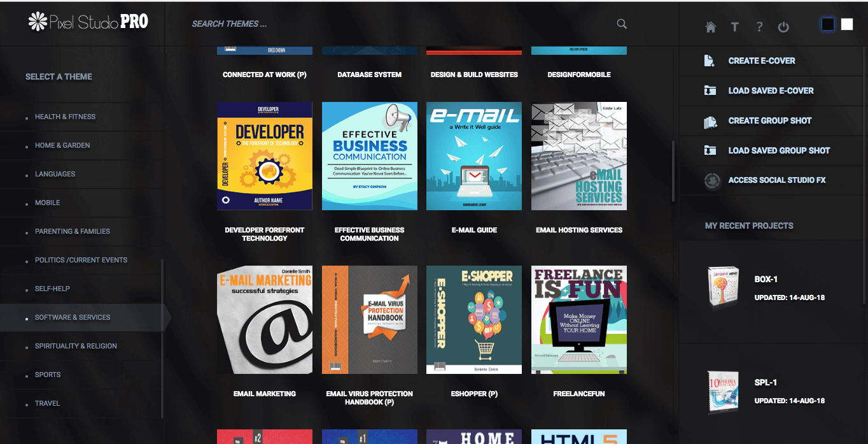Choose Mobile theme category
Screen dimensions: 868x444
click(47, 203)
